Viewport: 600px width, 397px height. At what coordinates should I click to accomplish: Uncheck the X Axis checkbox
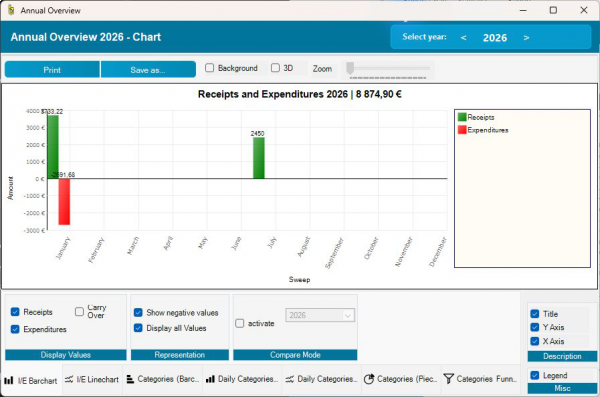tap(535, 341)
